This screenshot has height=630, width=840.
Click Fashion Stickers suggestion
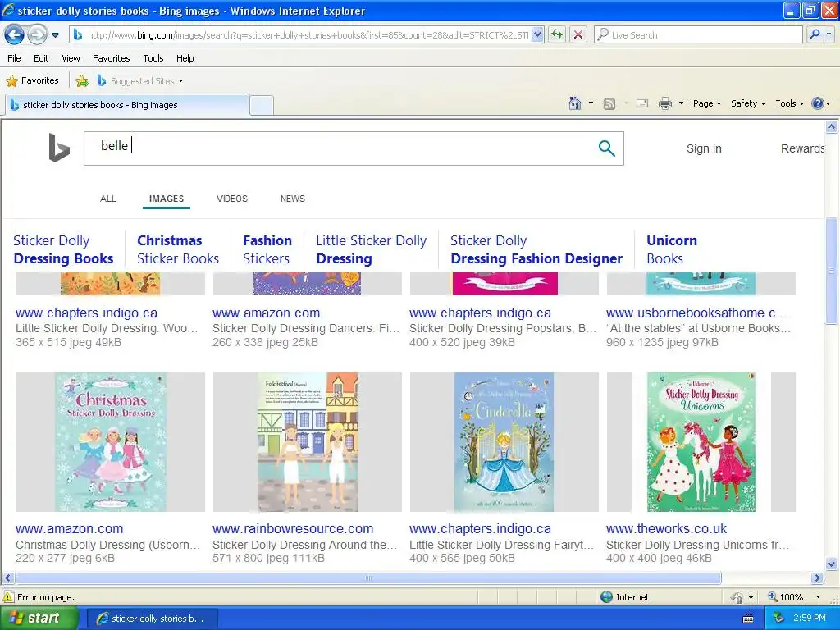click(267, 249)
